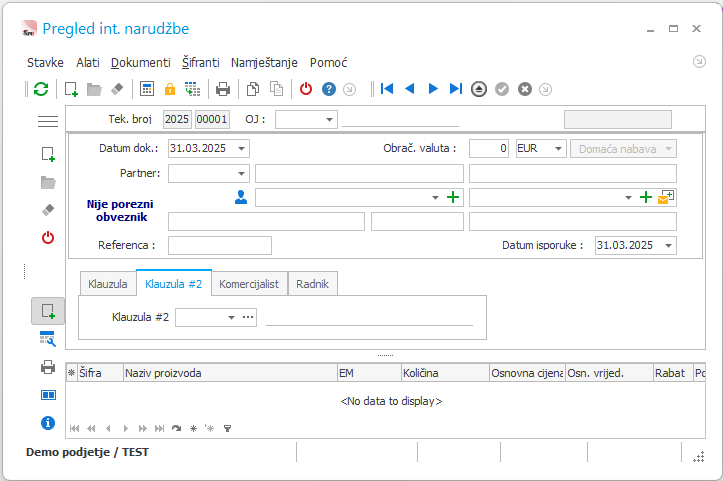723x481 pixels.
Task: Click the Obrač. valuta rate field showing 0
Action: 489,148
